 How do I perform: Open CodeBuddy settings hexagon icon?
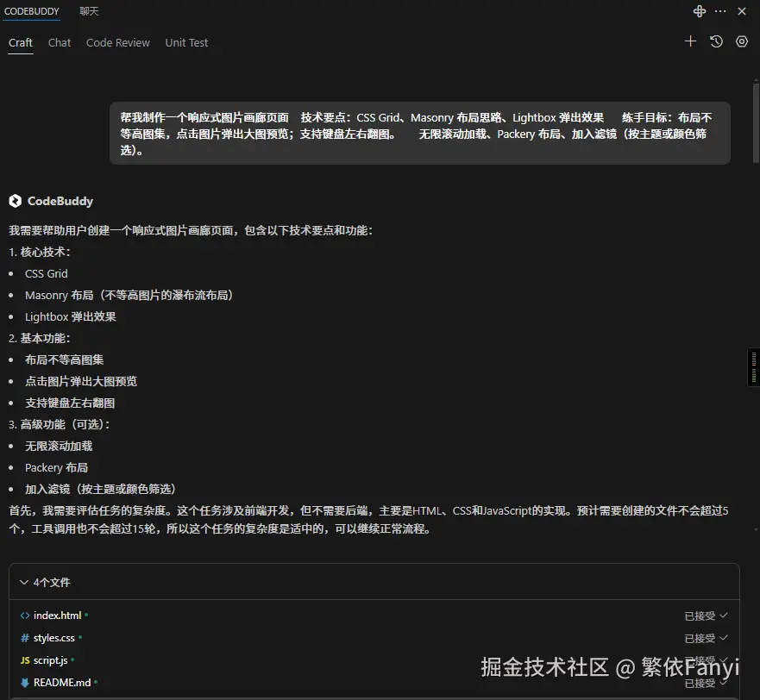(742, 41)
